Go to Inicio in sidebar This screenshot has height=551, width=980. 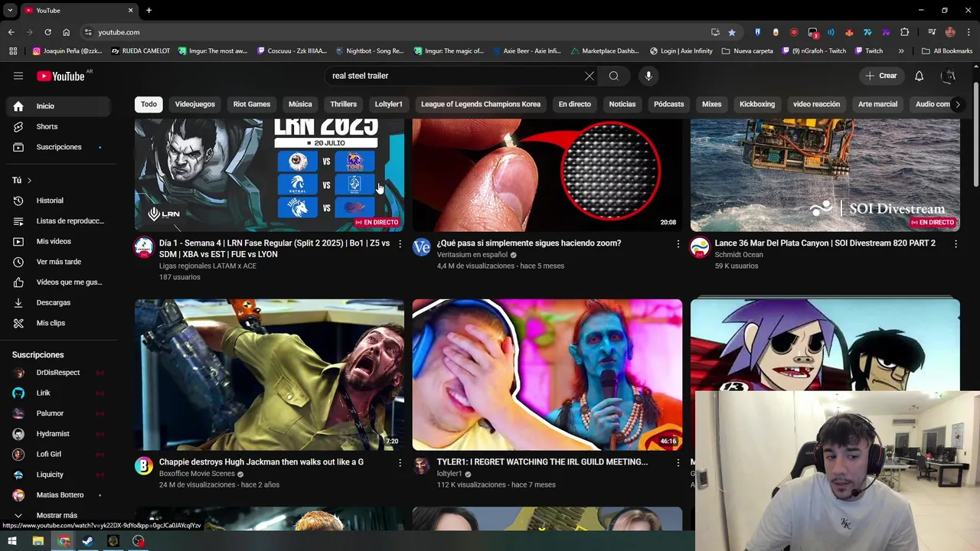click(57, 106)
